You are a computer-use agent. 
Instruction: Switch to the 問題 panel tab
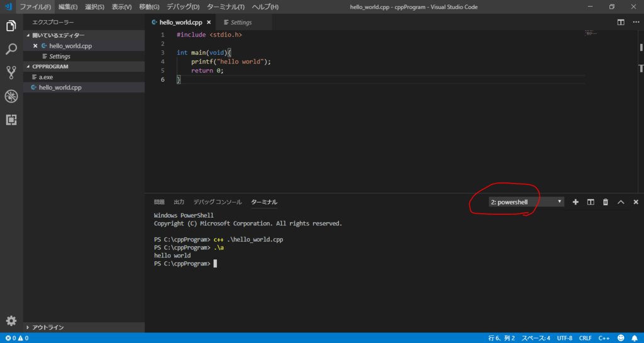pos(159,202)
